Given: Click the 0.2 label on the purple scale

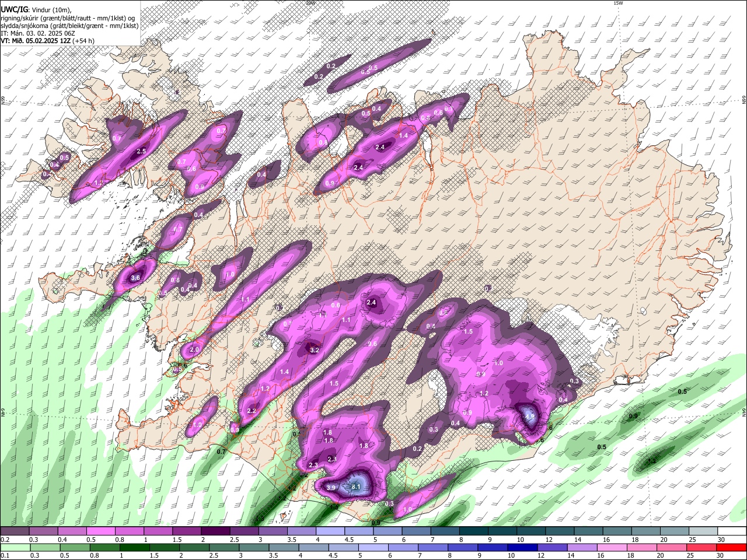Looking at the screenshot, I should 4,540.
